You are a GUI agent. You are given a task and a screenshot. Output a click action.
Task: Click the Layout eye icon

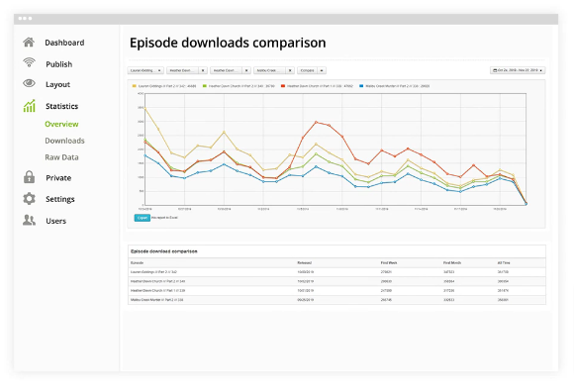(29, 83)
